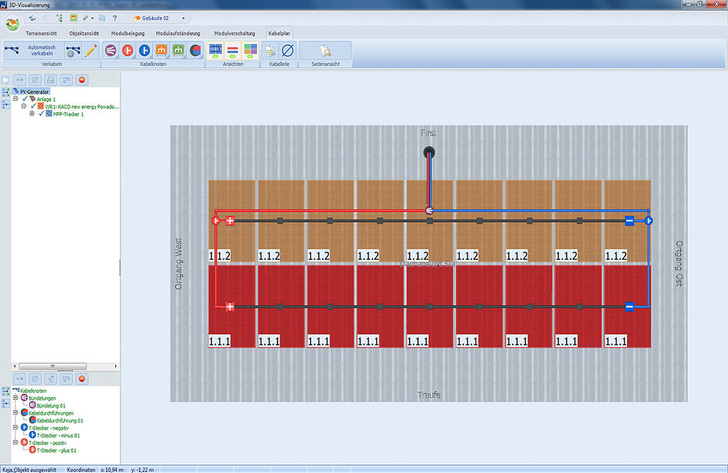Screen dimensions: 728x473
Task: Insert red T-Stecker positiv node
Action: coord(128,50)
